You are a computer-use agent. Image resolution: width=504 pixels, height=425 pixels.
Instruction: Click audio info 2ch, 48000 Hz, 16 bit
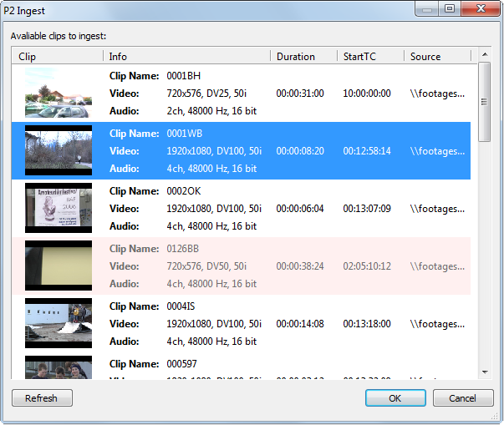(211, 111)
